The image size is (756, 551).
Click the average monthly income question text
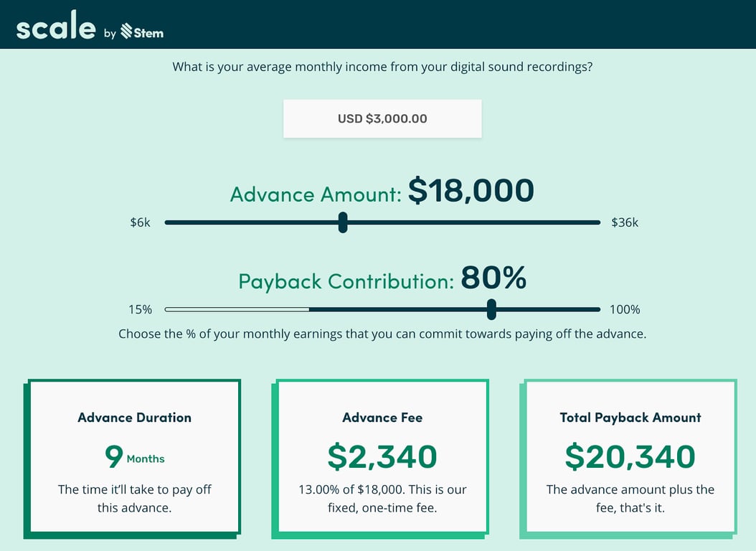[x=382, y=67]
